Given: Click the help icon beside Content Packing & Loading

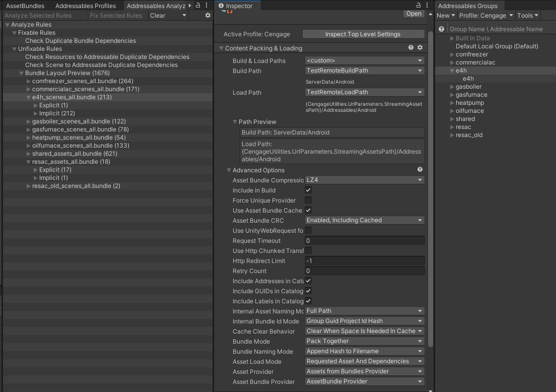Looking at the screenshot, I should [411, 47].
